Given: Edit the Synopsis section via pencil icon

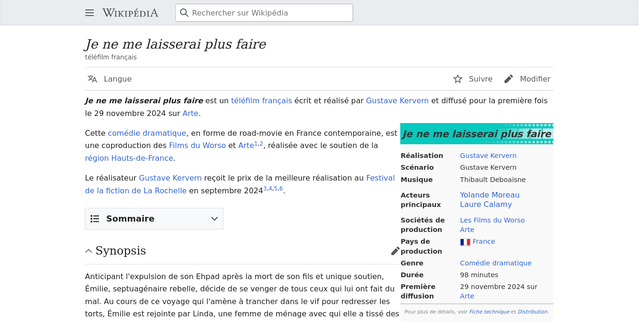Looking at the screenshot, I should (396, 251).
